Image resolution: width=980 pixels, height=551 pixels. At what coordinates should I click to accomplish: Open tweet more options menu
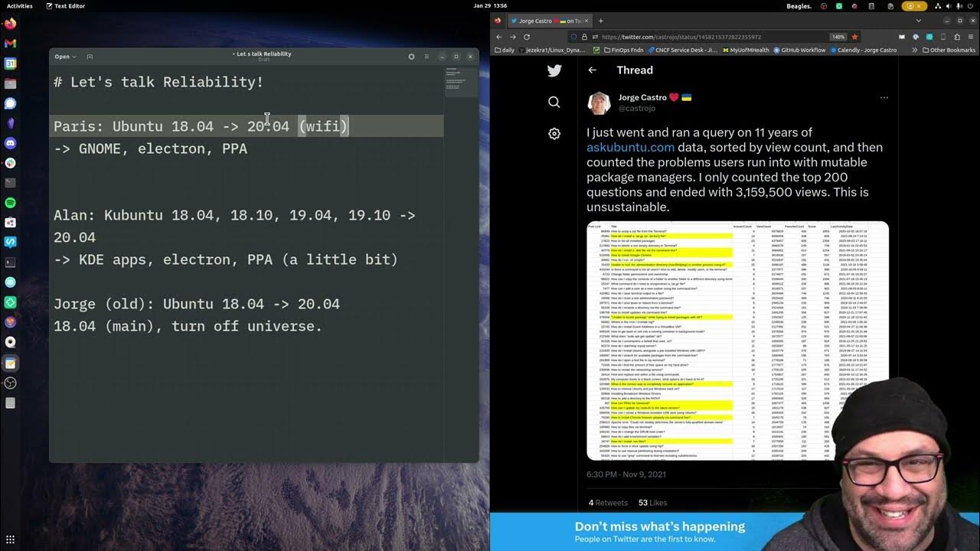point(884,98)
